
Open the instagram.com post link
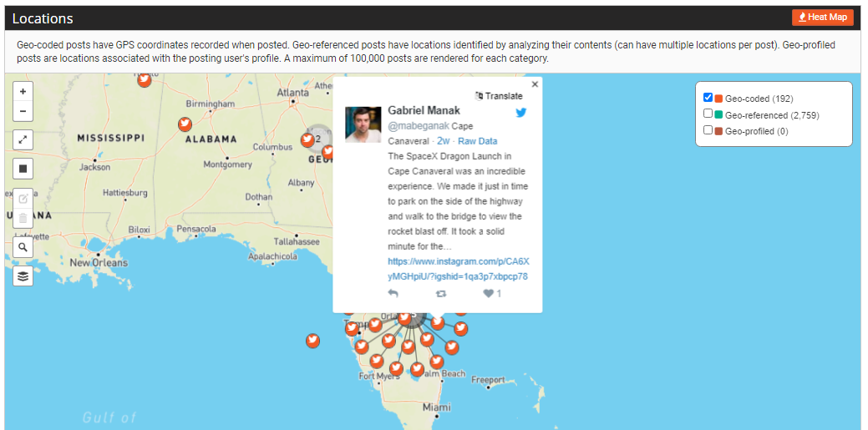(x=459, y=268)
